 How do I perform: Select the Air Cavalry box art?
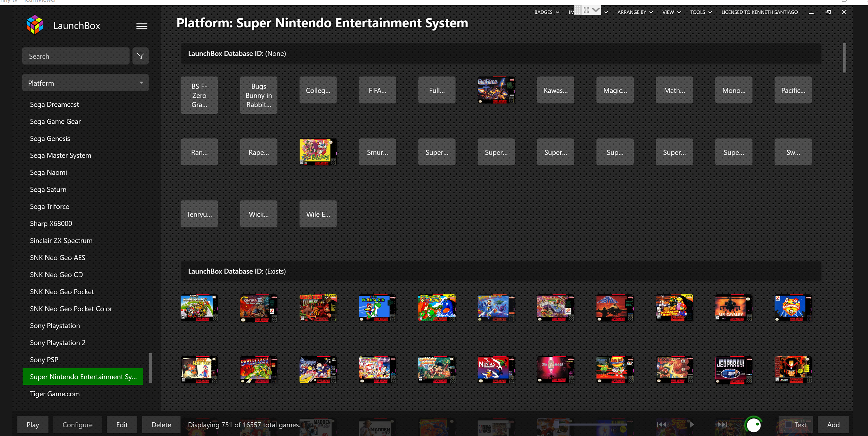click(x=734, y=308)
